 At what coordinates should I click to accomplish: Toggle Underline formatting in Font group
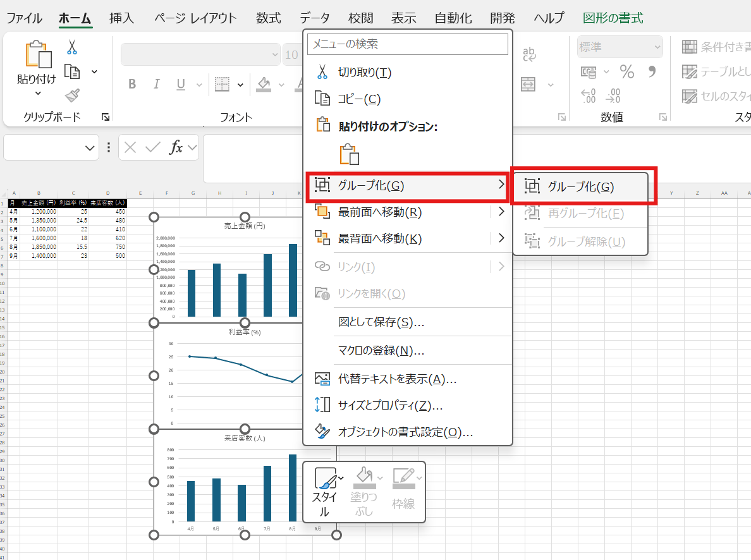[181, 85]
